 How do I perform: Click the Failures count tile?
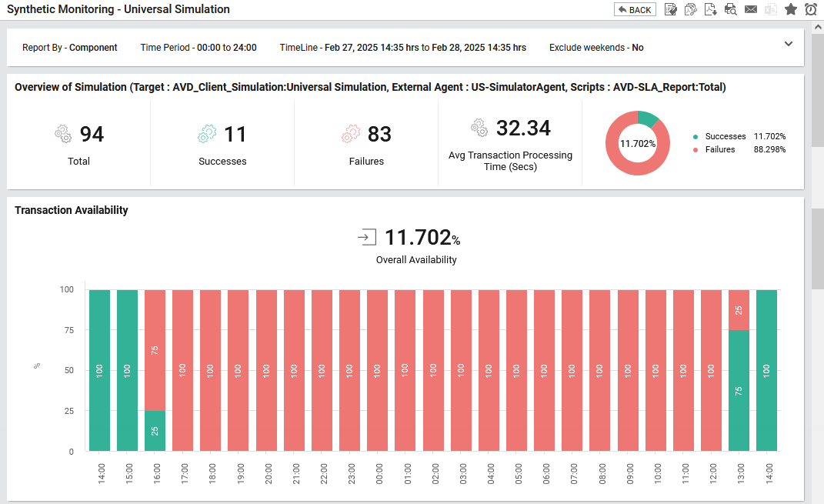tap(366, 144)
